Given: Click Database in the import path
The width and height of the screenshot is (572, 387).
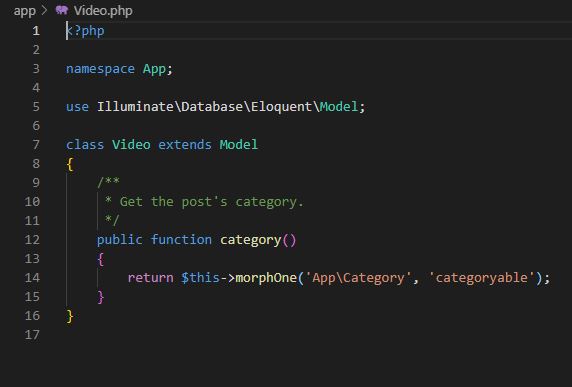Looking at the screenshot, I should coord(212,107).
